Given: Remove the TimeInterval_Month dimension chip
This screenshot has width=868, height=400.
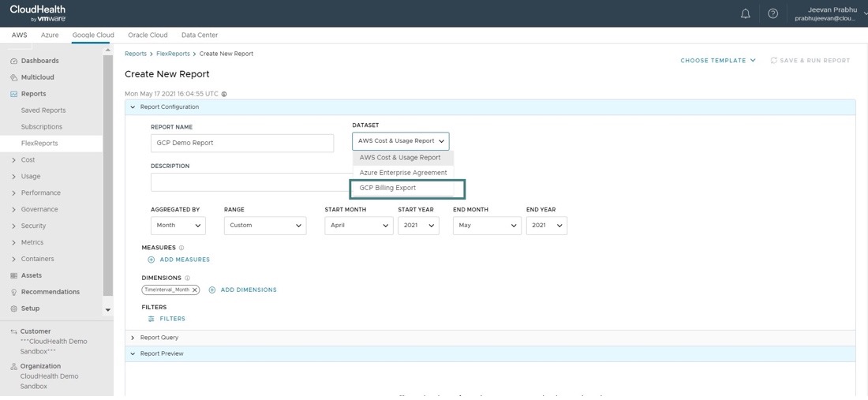Looking at the screenshot, I should [194, 290].
